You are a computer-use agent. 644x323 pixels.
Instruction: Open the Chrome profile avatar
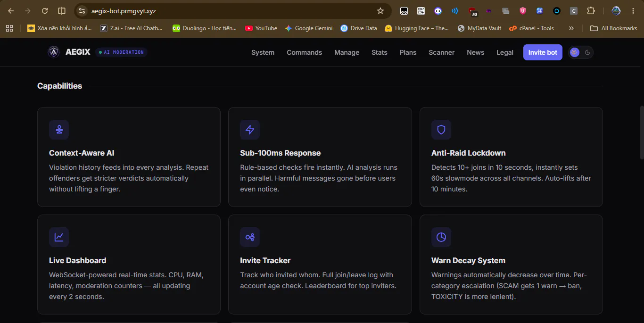coord(616,11)
